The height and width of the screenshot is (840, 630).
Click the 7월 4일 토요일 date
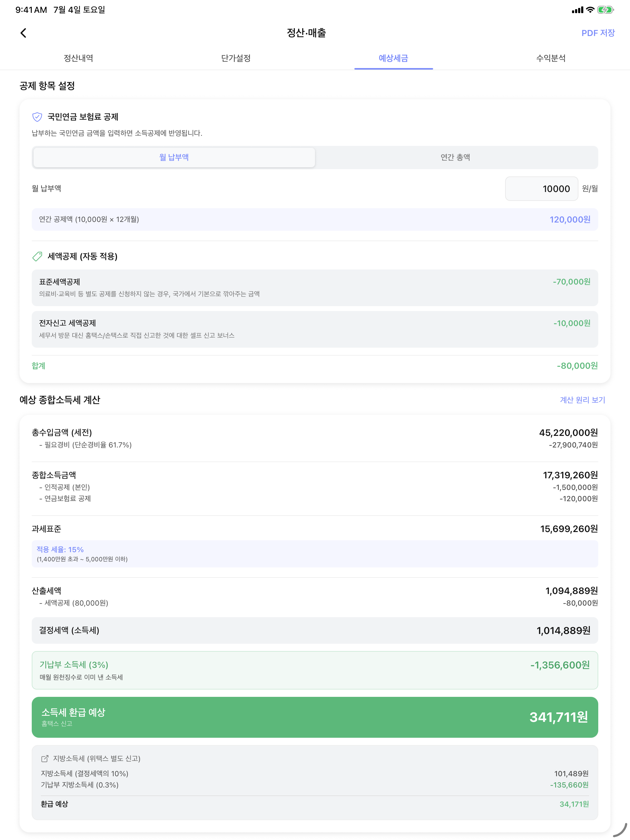(x=79, y=10)
